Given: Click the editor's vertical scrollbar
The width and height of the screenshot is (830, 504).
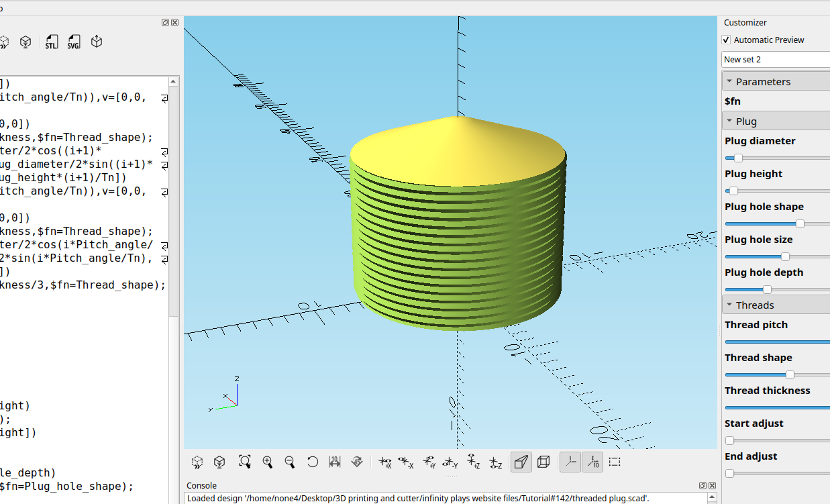Looking at the screenshot, I should tap(173, 201).
